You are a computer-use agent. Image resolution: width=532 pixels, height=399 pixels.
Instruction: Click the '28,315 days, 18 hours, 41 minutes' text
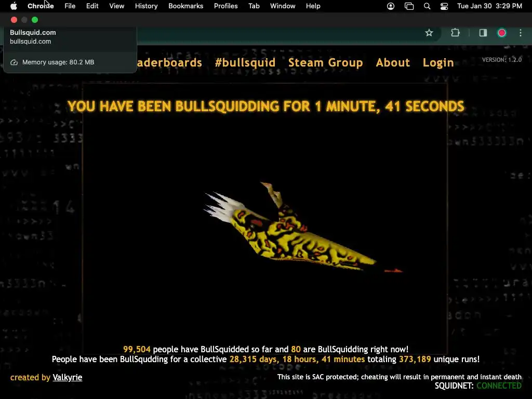coord(297,360)
